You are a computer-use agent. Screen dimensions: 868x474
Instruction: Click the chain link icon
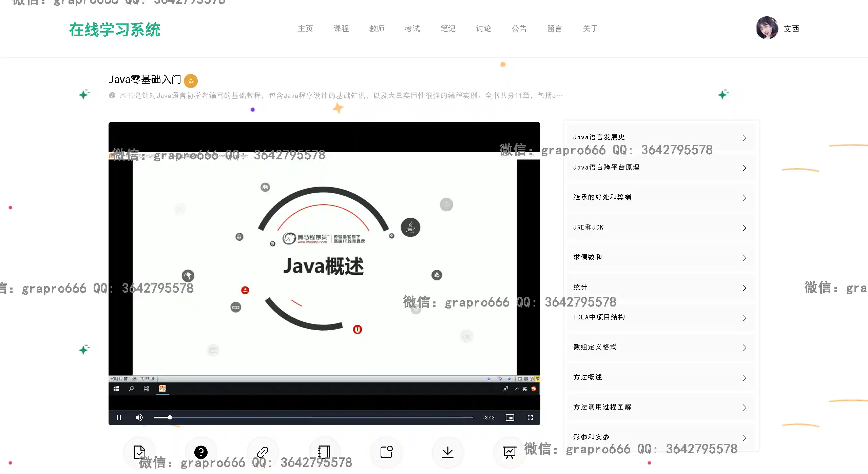[x=263, y=452]
